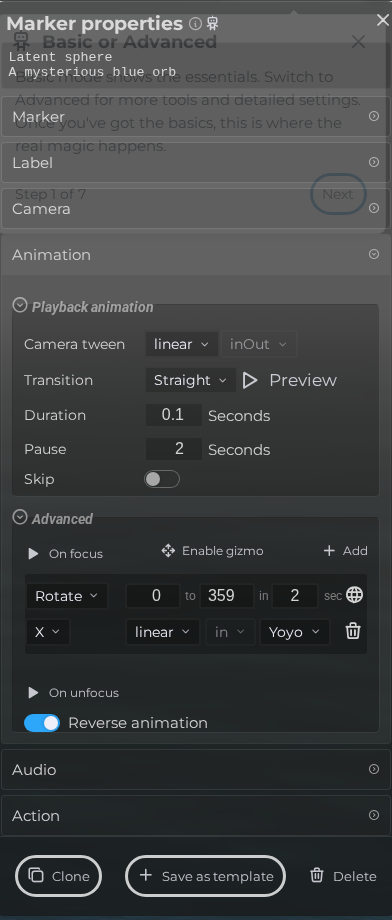392x920 pixels.
Task: Edit the rotation end value 359
Action: click(x=227, y=596)
